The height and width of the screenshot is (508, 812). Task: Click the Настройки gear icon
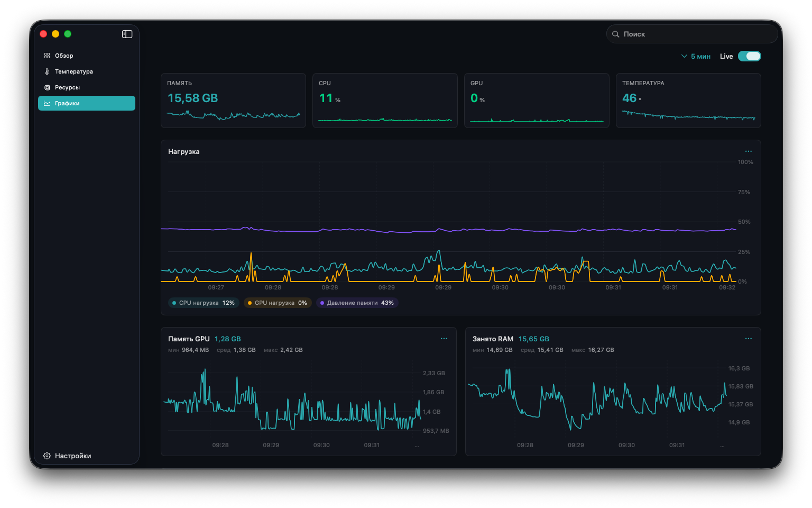(47, 456)
